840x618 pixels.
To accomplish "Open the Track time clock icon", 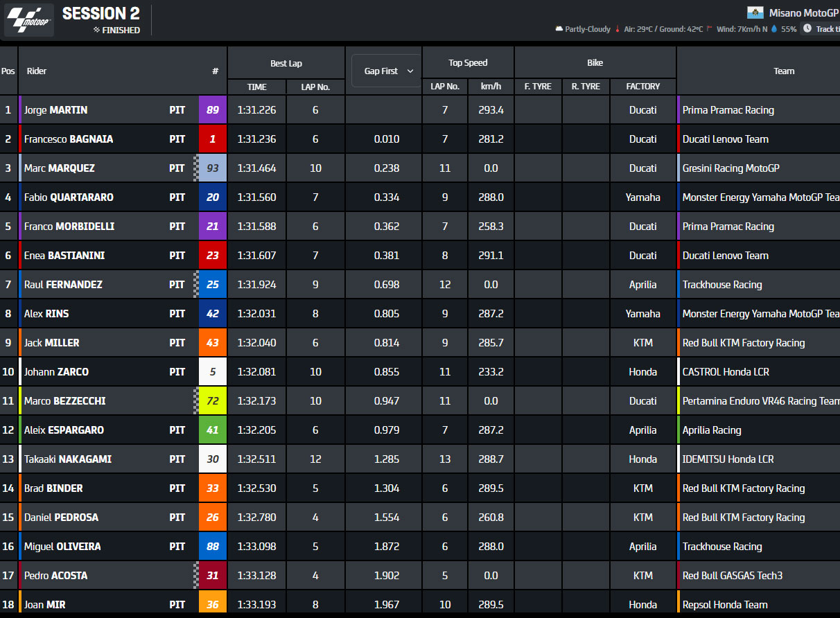I will 807,29.
